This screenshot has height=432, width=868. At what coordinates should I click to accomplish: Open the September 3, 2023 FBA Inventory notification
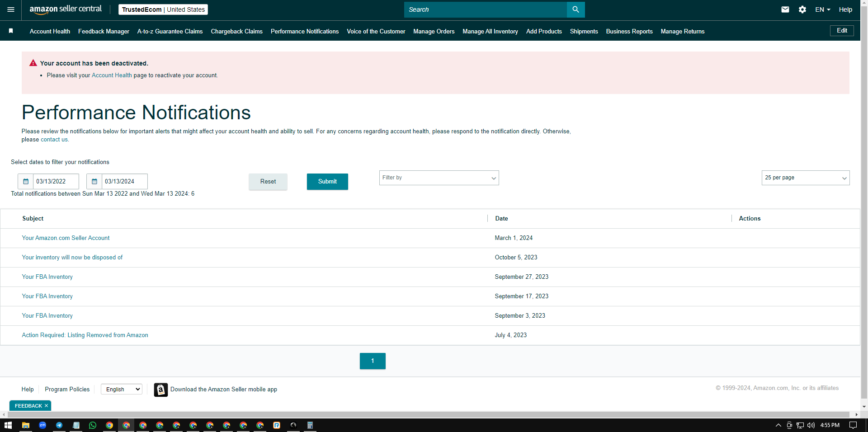(x=47, y=316)
